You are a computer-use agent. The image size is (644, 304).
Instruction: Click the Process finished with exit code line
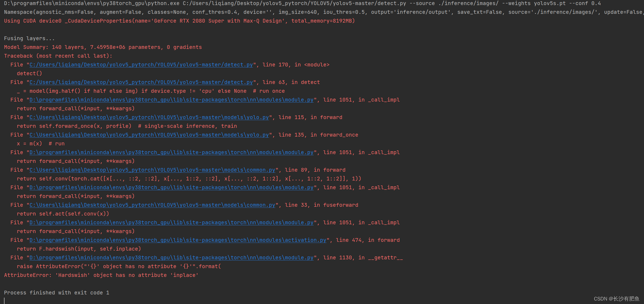pyautogui.click(x=57, y=293)
